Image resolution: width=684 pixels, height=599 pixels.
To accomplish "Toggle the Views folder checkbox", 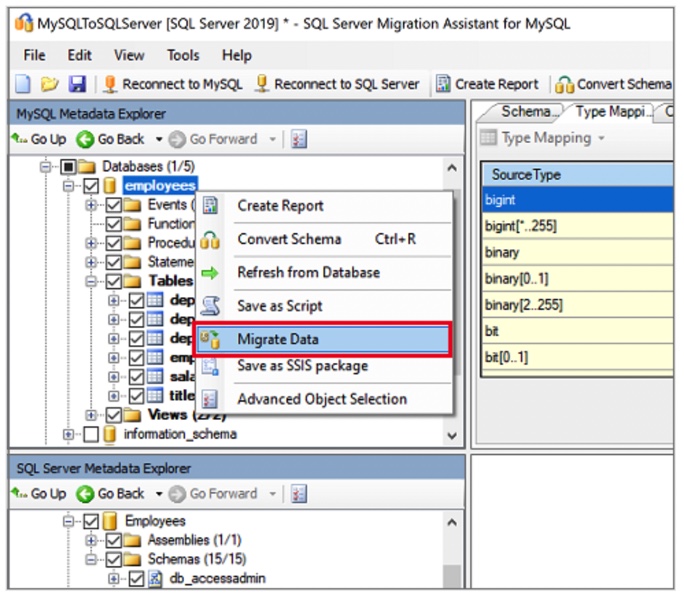I will click(x=113, y=415).
